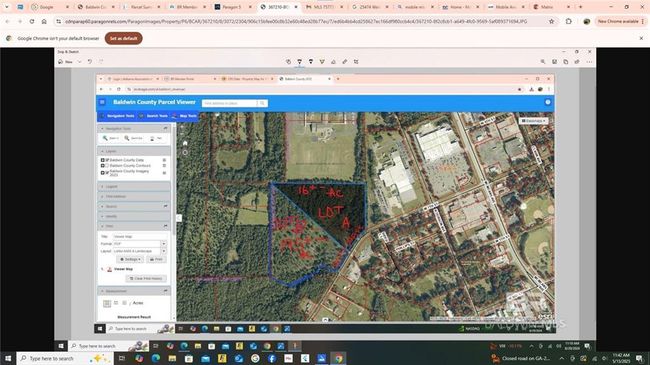Switch to the MLS 7577 tab

pos(323,7)
